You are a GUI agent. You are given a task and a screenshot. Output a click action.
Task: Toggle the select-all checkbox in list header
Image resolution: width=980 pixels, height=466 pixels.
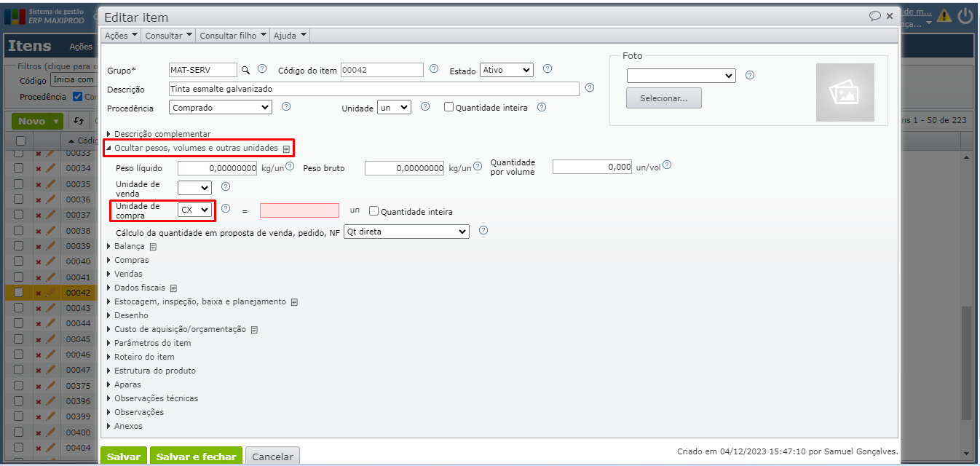(20, 141)
